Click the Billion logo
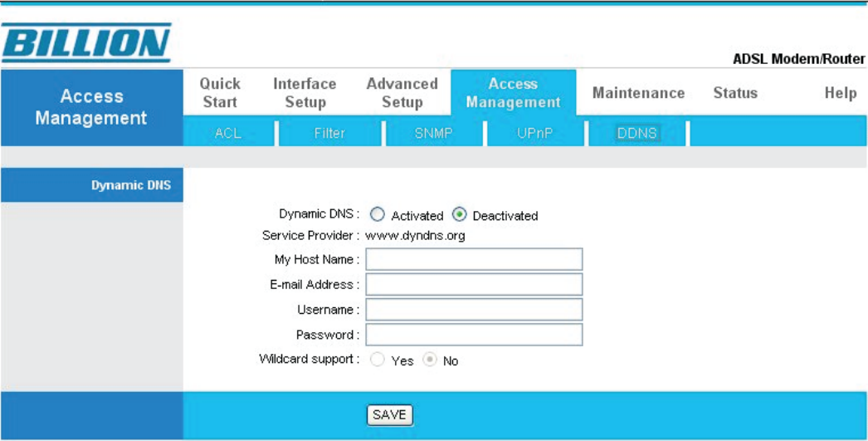 point(86,42)
